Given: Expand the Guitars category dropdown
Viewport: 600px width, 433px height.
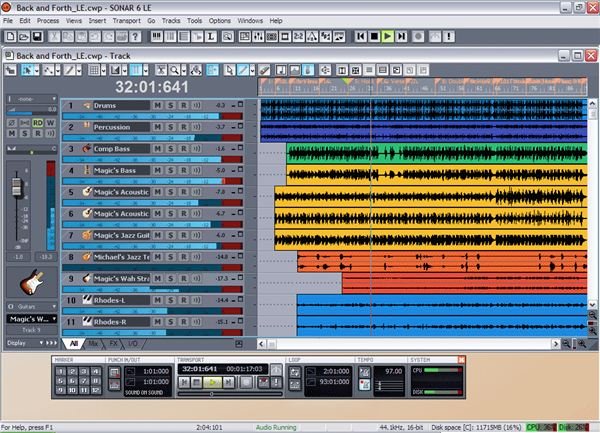Looking at the screenshot, I should [32, 306].
